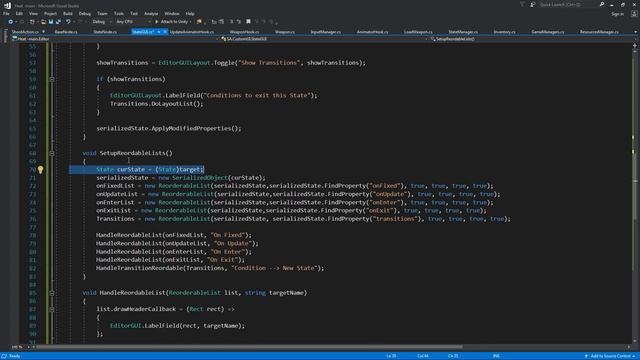
Task: Click the Visual Studio logo icon
Action: pos(7,5)
